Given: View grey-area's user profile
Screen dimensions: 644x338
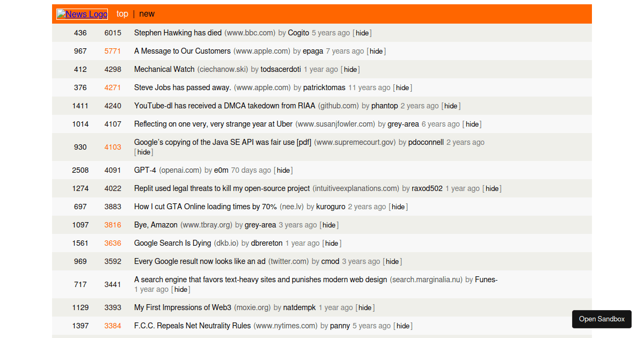Looking at the screenshot, I should (x=403, y=124).
